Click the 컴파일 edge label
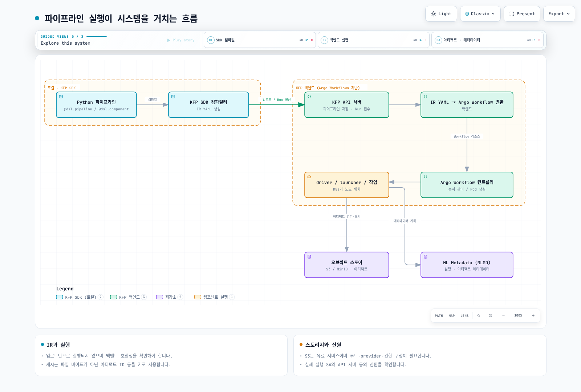 point(153,100)
